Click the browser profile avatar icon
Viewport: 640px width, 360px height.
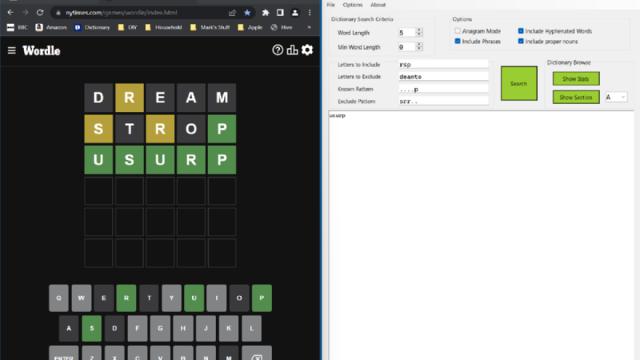pos(295,13)
